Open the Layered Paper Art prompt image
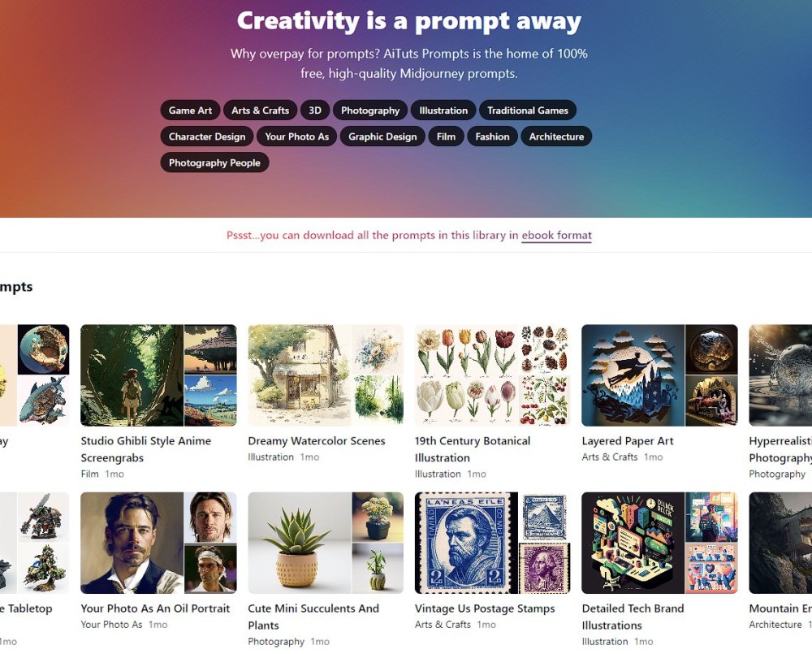 [659, 375]
